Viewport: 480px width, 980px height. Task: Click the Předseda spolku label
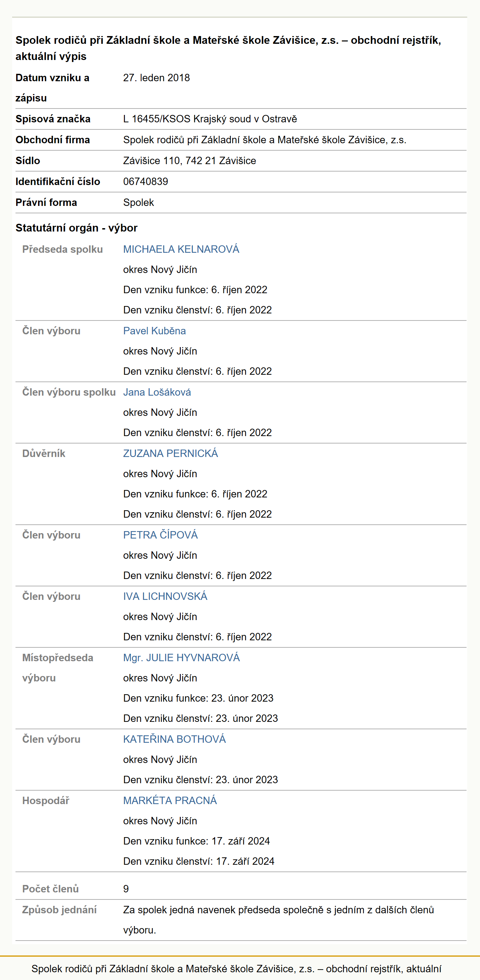coord(62,249)
